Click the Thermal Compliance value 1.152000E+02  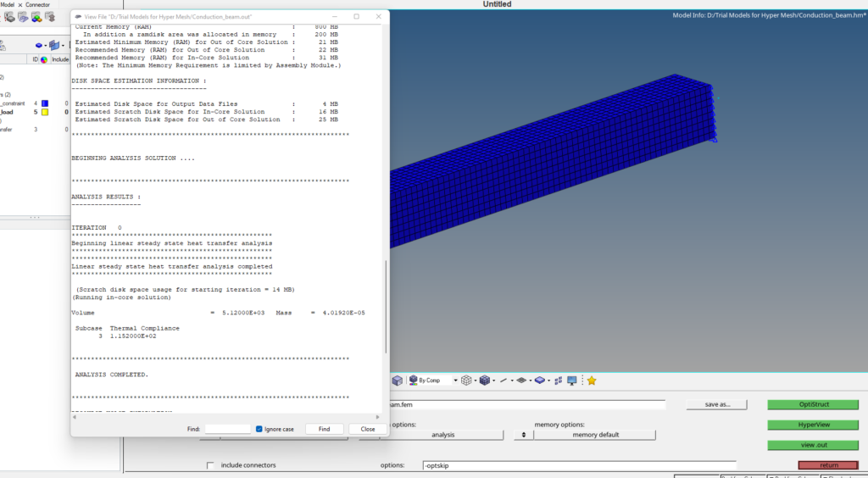(133, 336)
